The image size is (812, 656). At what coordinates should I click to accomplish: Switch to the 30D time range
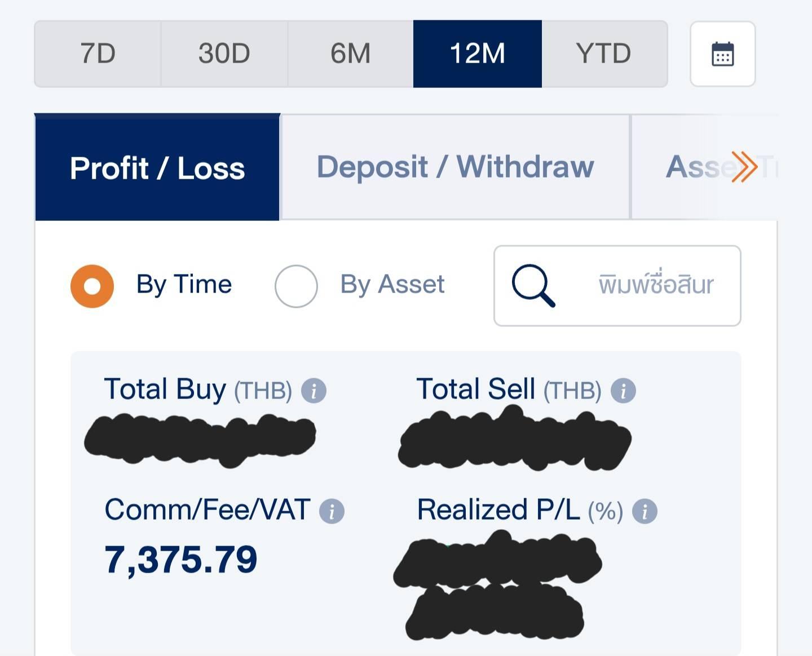pos(224,54)
